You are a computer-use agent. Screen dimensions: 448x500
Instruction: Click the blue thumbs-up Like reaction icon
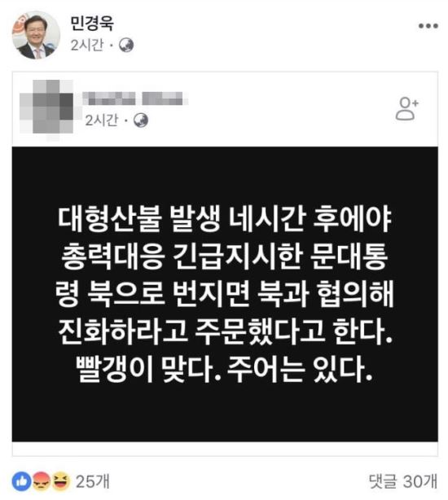[22, 481]
